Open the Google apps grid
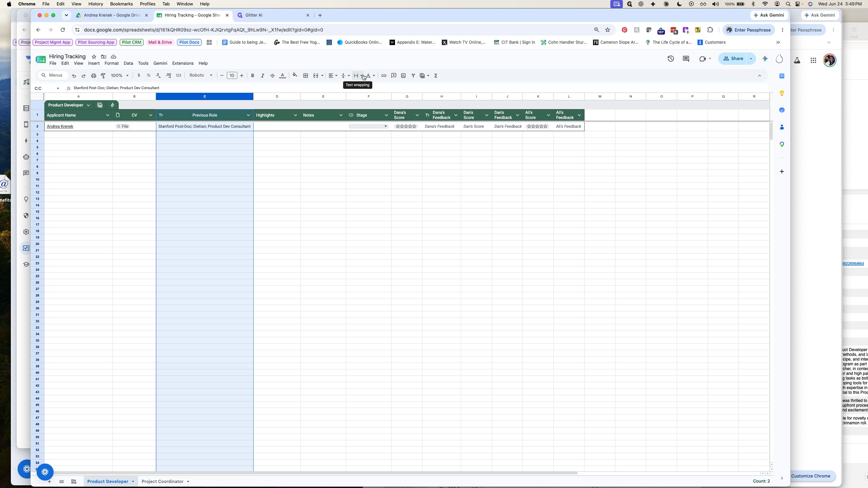 (813, 60)
